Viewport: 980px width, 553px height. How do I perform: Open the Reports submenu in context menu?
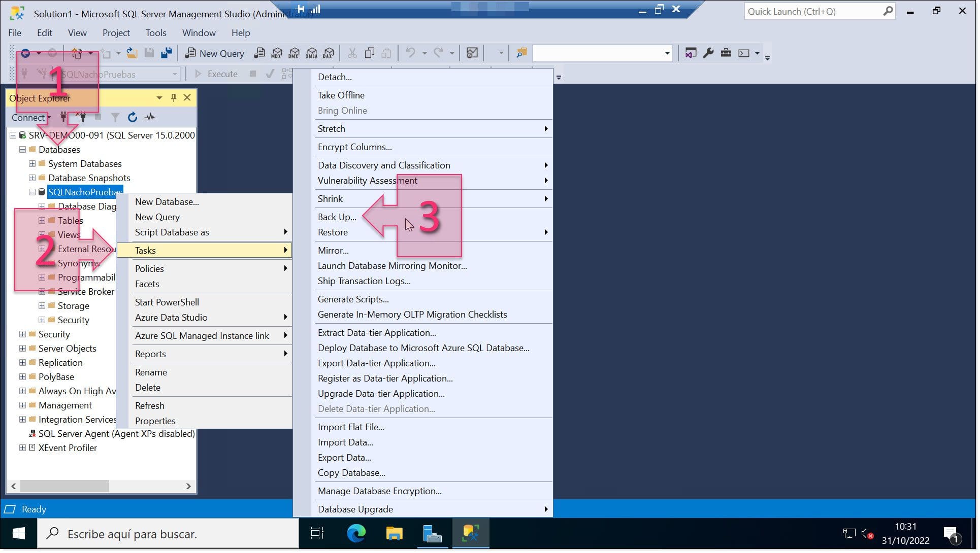[204, 354]
